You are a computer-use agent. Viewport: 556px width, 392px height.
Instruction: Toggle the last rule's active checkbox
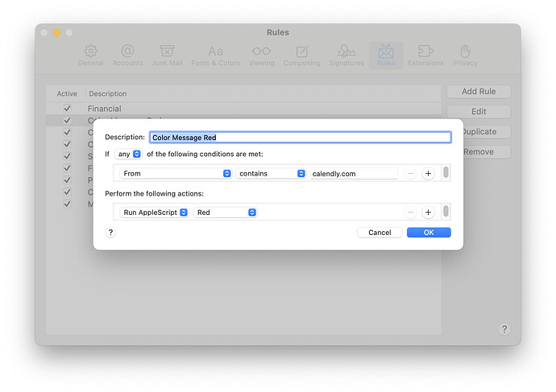pyautogui.click(x=67, y=204)
